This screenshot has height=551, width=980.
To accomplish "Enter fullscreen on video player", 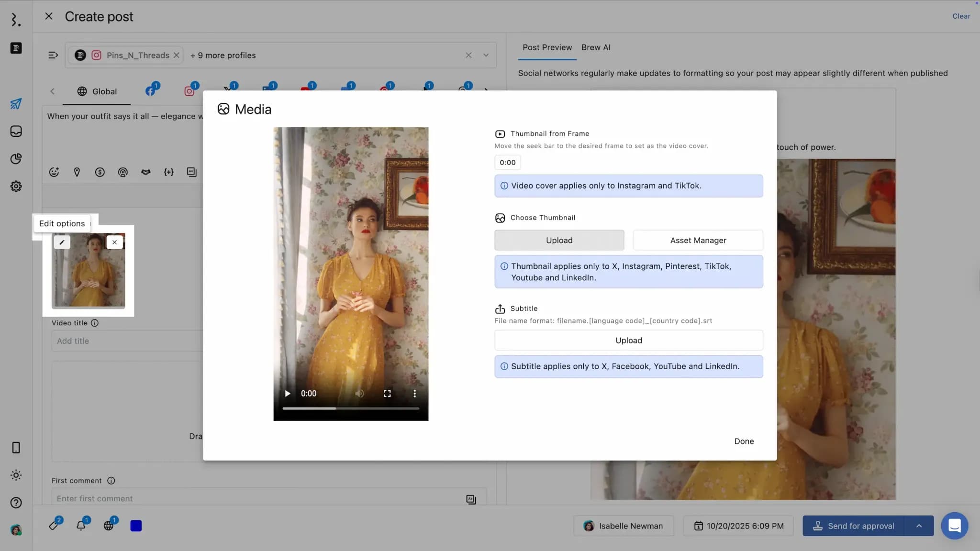I will (387, 394).
